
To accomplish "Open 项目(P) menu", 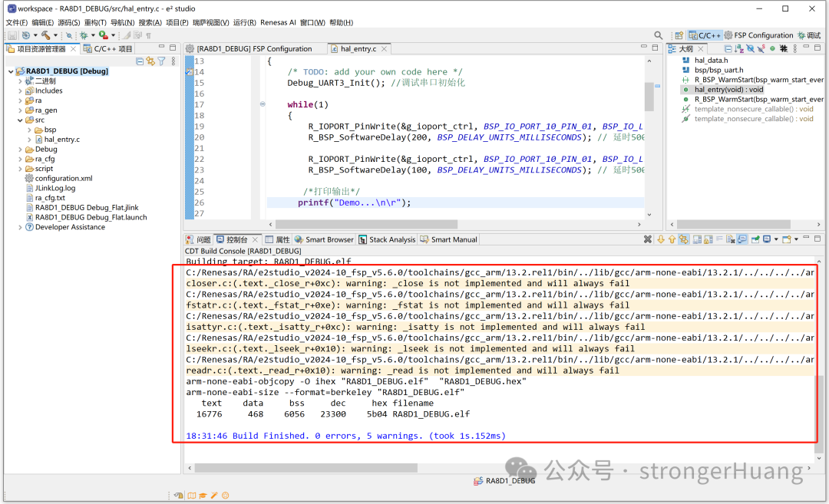I will coord(177,22).
